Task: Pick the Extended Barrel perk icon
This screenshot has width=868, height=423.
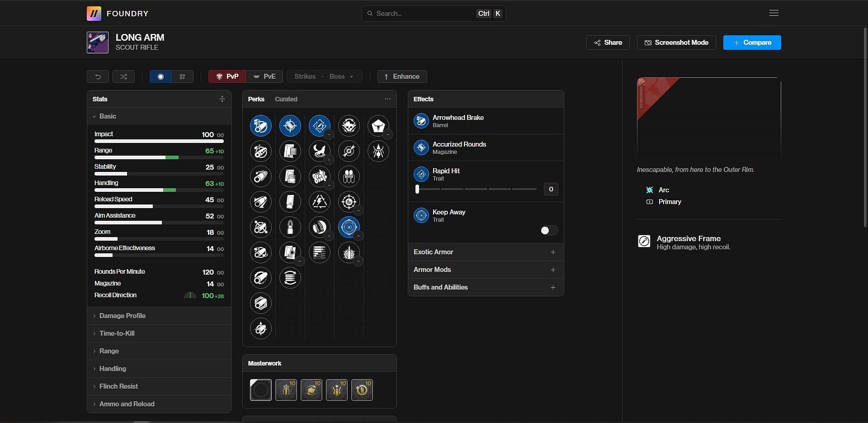Action: 261,202
